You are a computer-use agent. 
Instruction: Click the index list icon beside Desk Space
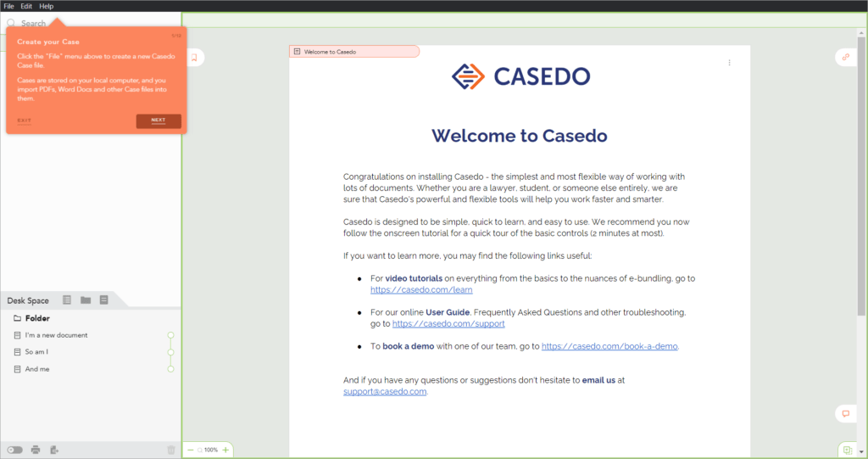tap(67, 299)
